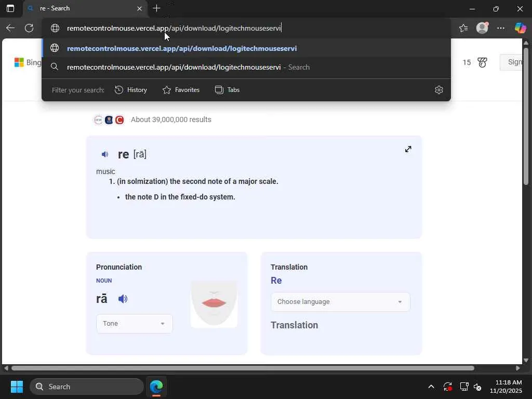Click the mouth pronunciation image

tap(214, 304)
